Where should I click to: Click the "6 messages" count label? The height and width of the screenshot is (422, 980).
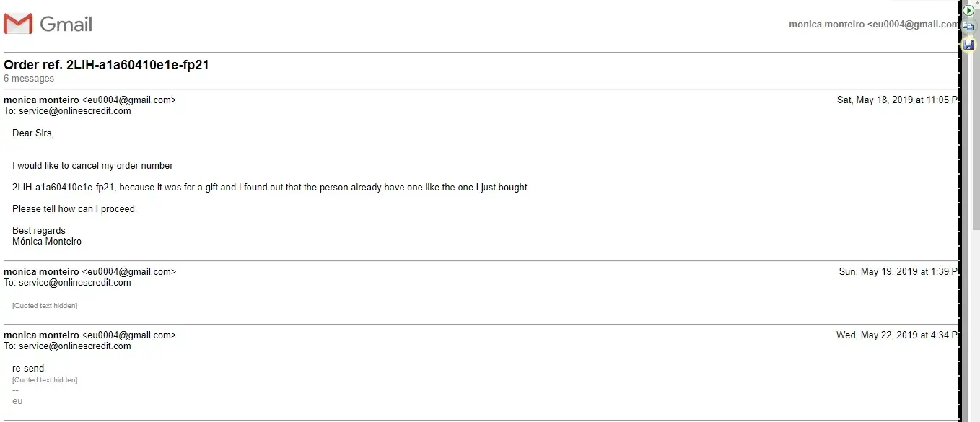(x=29, y=79)
